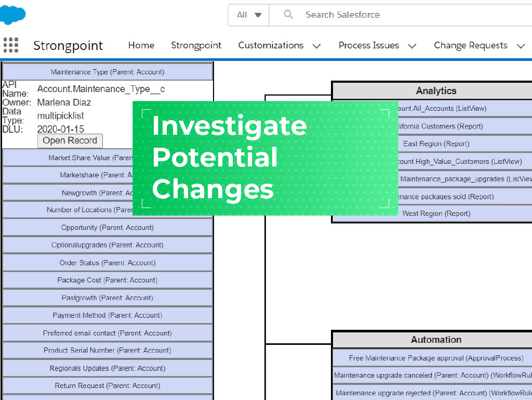Select the Opportunity (Parent: Account) field box
The image size is (532, 400).
point(107,227)
